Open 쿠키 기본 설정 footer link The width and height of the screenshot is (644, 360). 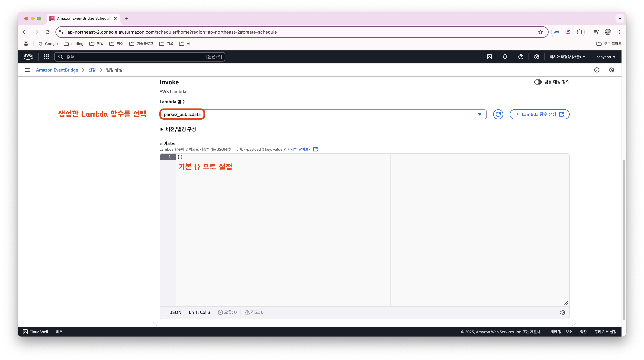pyautogui.click(x=605, y=332)
